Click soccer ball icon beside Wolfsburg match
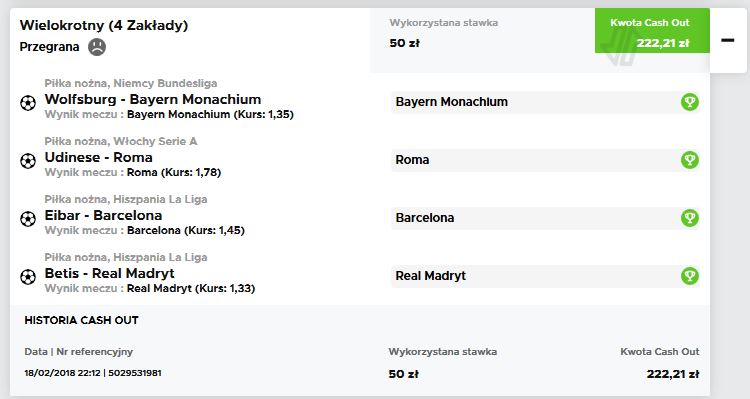The width and height of the screenshot is (750, 399). click(28, 103)
